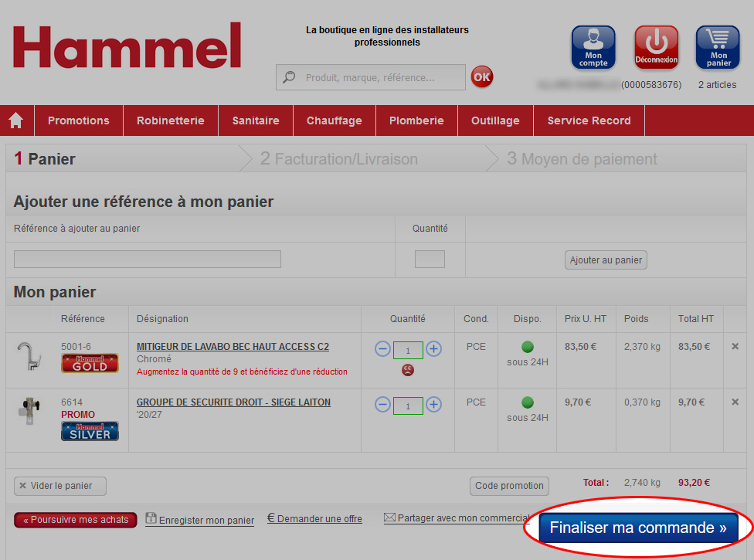Click Enregister mon panier link

coord(199,520)
